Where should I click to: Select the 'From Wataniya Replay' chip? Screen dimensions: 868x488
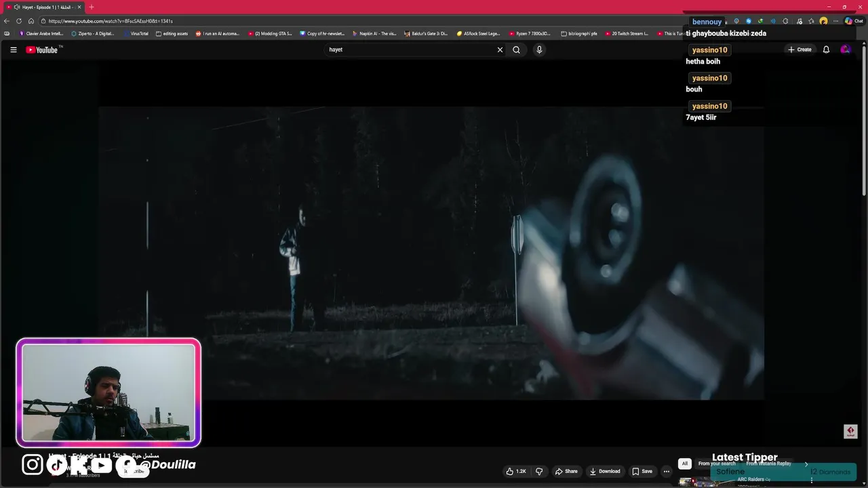769,464
